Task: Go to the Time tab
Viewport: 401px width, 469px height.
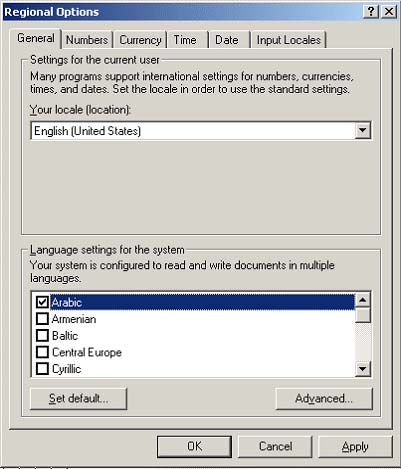Action: [x=185, y=40]
